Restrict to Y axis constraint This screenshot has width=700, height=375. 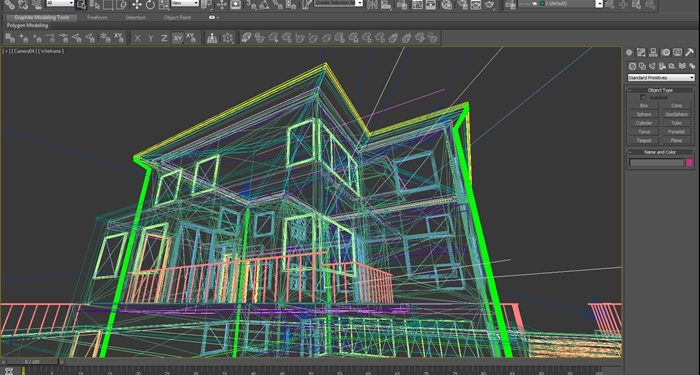(x=151, y=38)
